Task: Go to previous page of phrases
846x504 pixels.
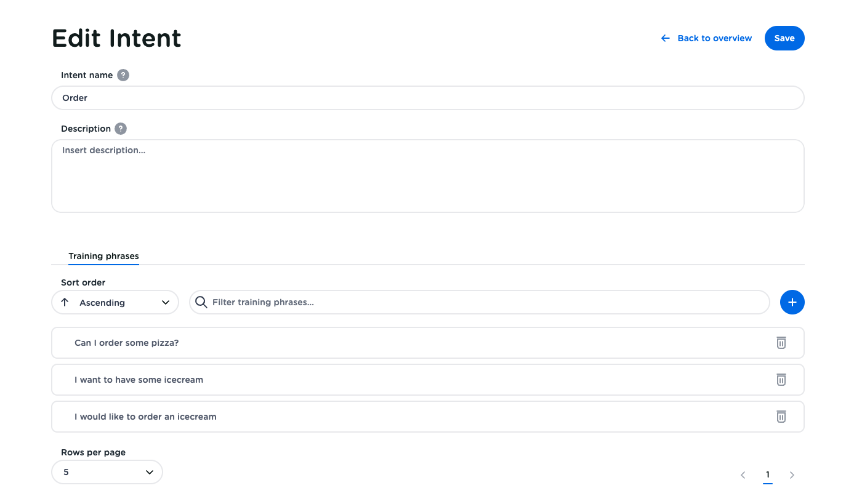Action: [743, 474]
